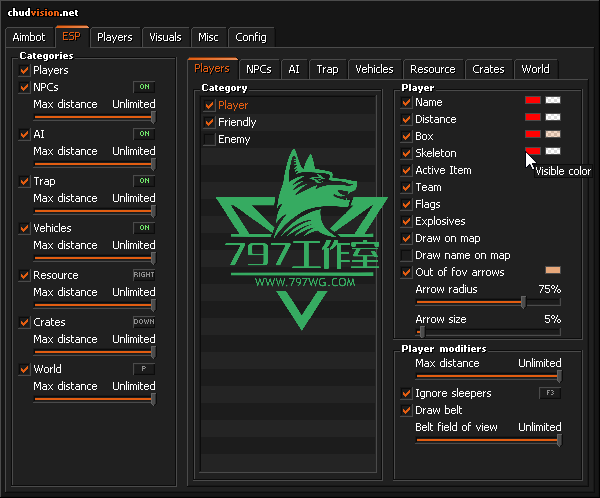Click the Crates DOWN keybind button
The width and height of the screenshot is (600, 498).
[x=144, y=322]
